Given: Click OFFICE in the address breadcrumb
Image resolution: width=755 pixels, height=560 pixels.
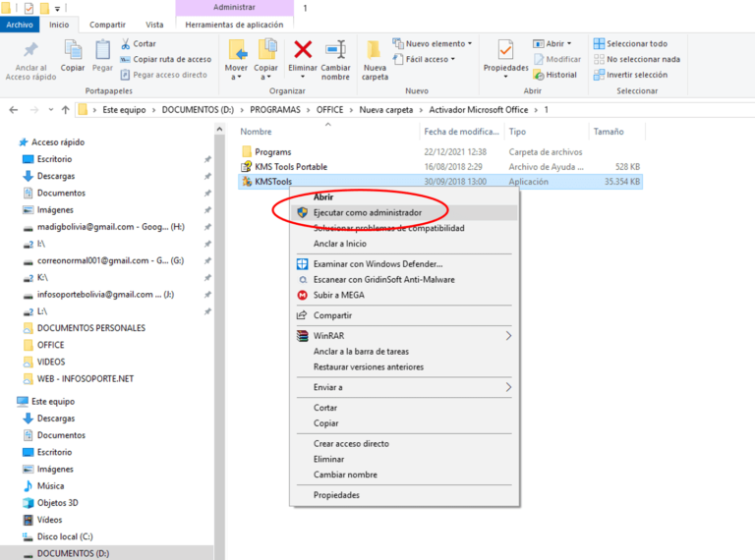Looking at the screenshot, I should click(330, 110).
